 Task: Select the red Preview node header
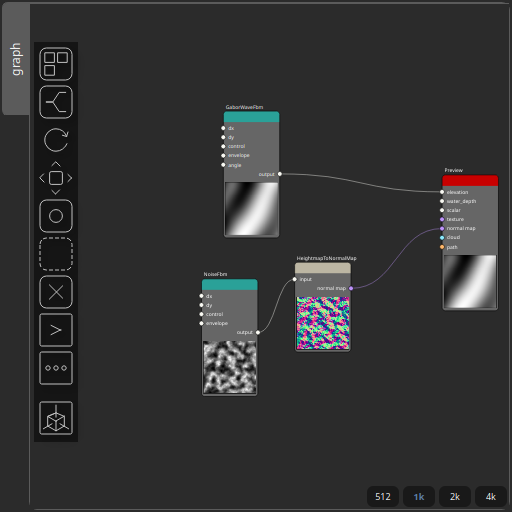point(470,181)
